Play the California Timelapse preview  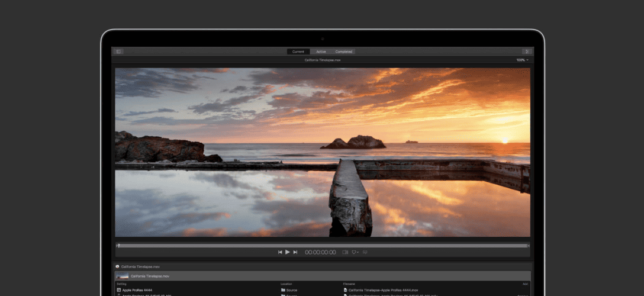(x=288, y=252)
